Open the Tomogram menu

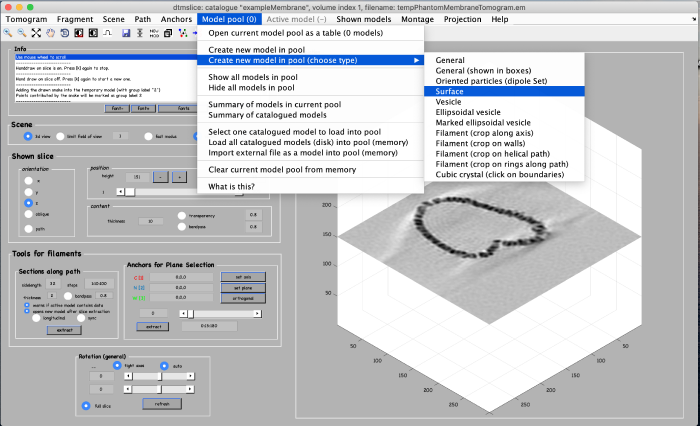point(26,19)
